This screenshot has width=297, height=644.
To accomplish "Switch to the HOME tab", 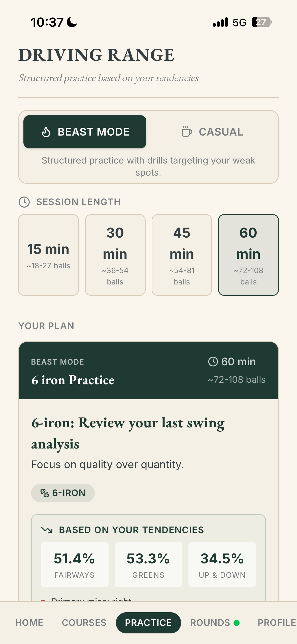I will coord(29,623).
